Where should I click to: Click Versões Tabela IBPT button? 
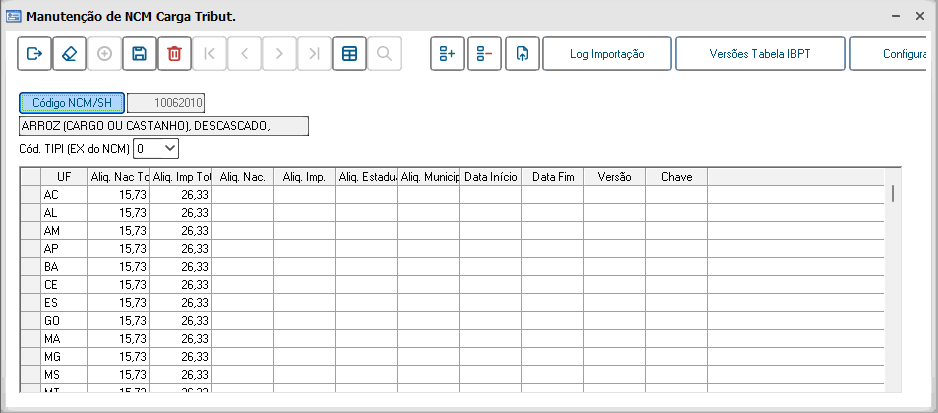[x=760, y=54]
